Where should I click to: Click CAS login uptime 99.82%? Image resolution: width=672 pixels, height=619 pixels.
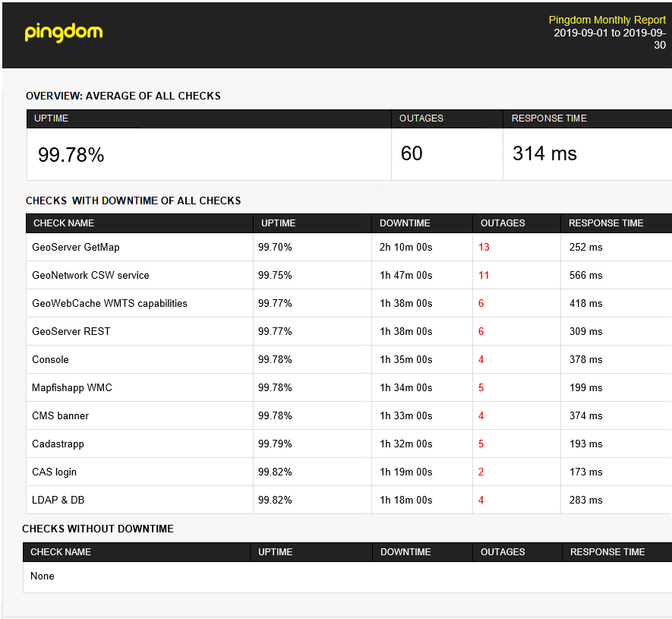(x=275, y=472)
